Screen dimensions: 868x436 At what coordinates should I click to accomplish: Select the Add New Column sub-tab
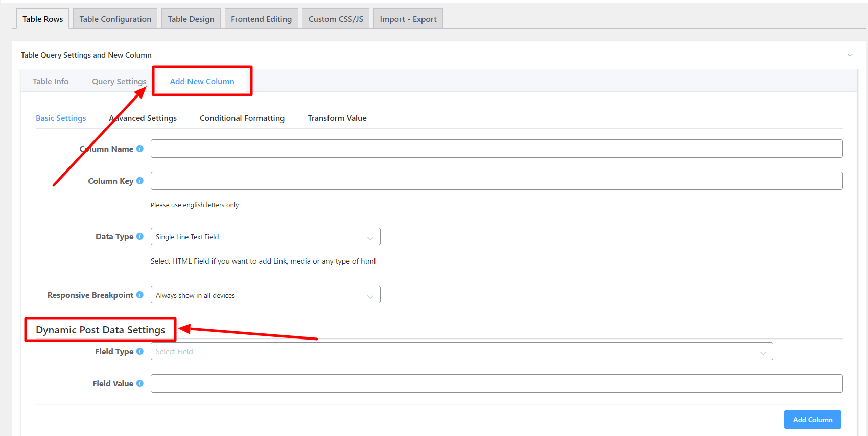202,81
